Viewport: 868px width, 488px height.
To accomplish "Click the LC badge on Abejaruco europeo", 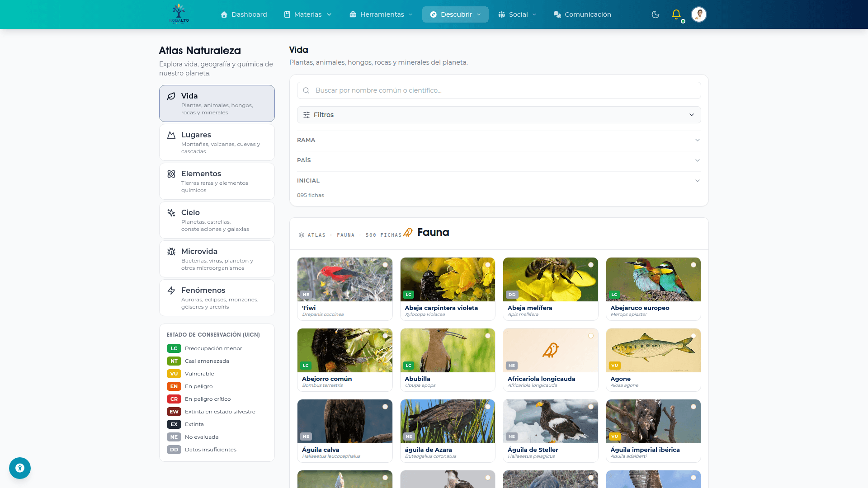I will [x=614, y=295].
